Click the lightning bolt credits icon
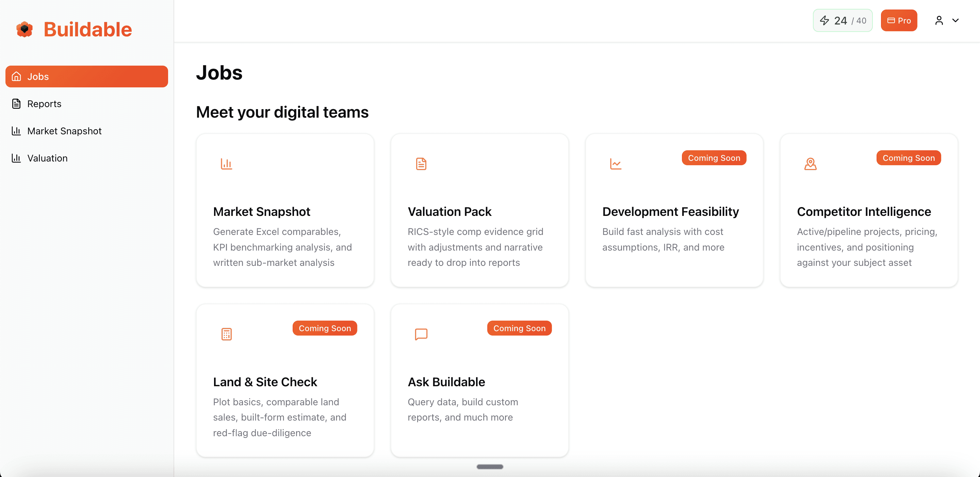 tap(824, 20)
